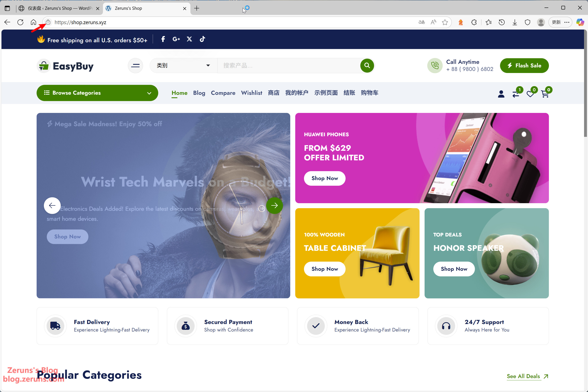The width and height of the screenshot is (588, 392).
Task: Advance slider with green next arrow
Action: (274, 205)
